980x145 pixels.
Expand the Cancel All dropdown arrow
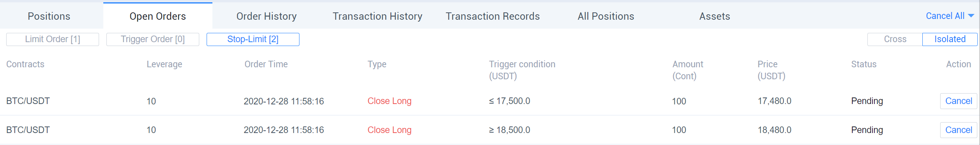pyautogui.click(x=971, y=16)
